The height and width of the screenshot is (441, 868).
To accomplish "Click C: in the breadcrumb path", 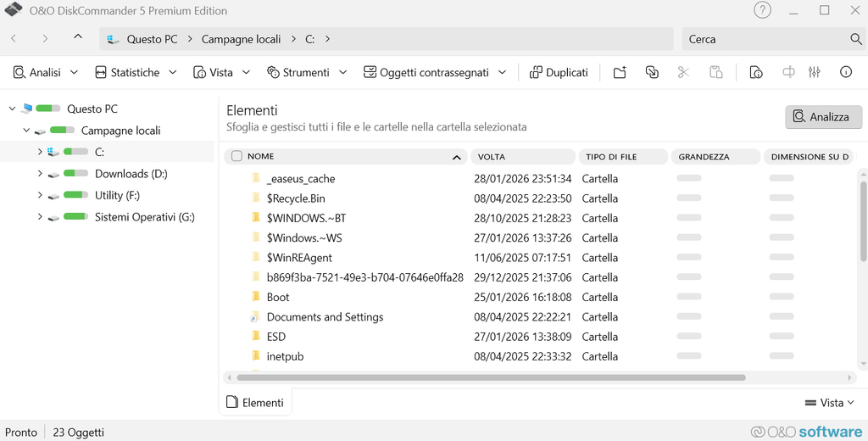I will point(310,39).
